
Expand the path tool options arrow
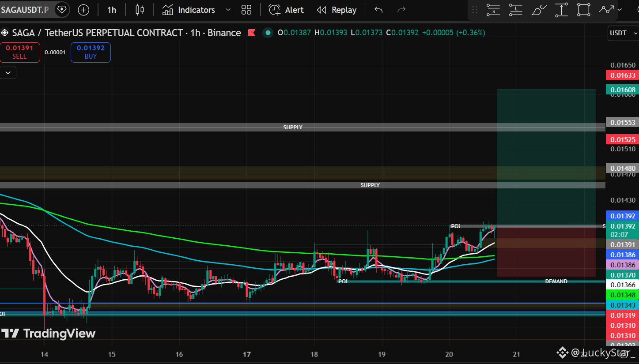(x=620, y=10)
